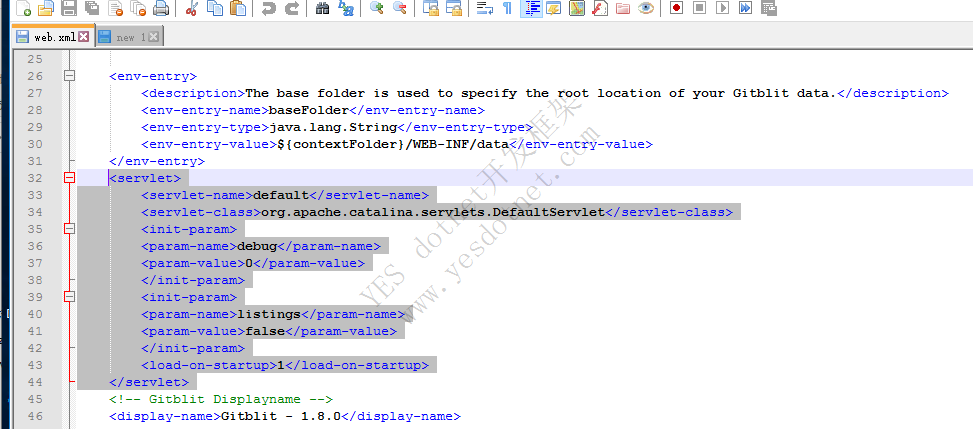Image resolution: width=973 pixels, height=429 pixels.
Task: Toggle word wrap toolbar button
Action: [483, 8]
